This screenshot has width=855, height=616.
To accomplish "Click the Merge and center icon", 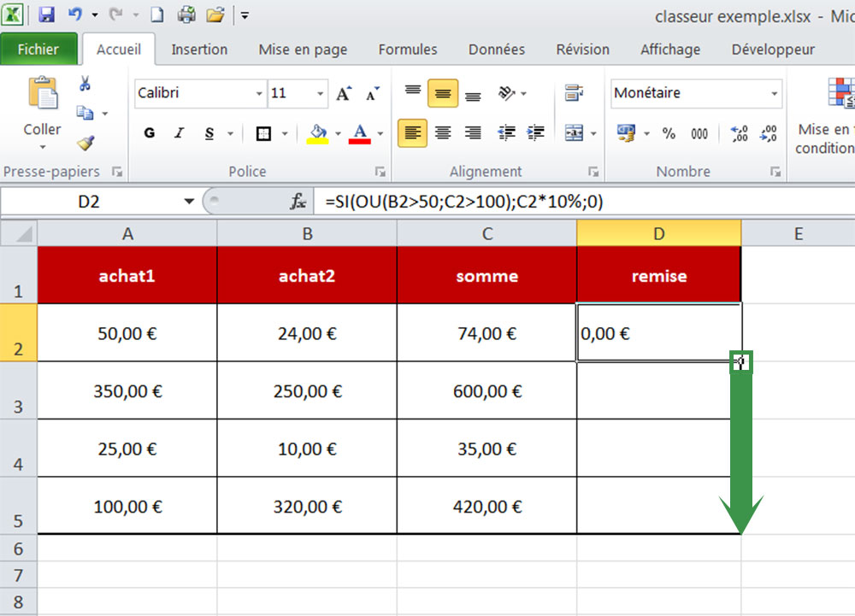I will point(574,133).
